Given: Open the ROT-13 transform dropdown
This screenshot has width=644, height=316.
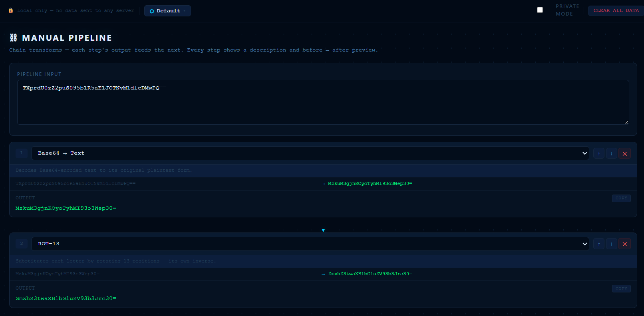Looking at the screenshot, I should (x=310, y=244).
